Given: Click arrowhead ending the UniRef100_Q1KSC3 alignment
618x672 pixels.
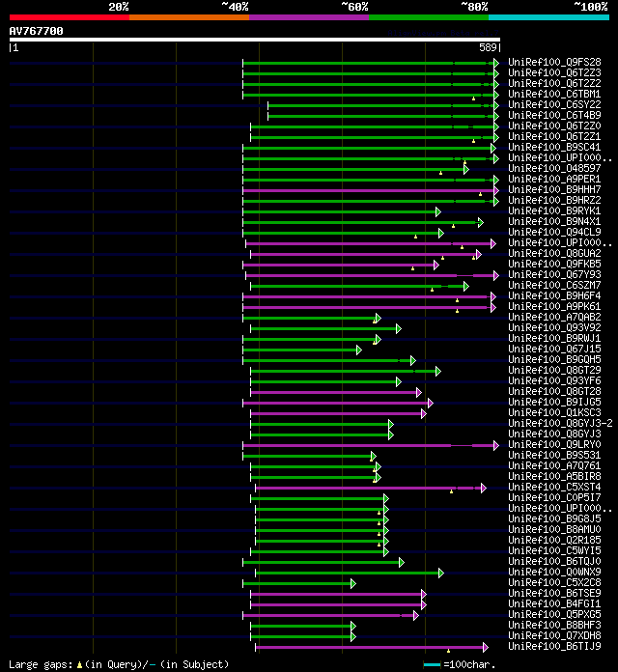Looking at the screenshot, I should [x=424, y=413].
